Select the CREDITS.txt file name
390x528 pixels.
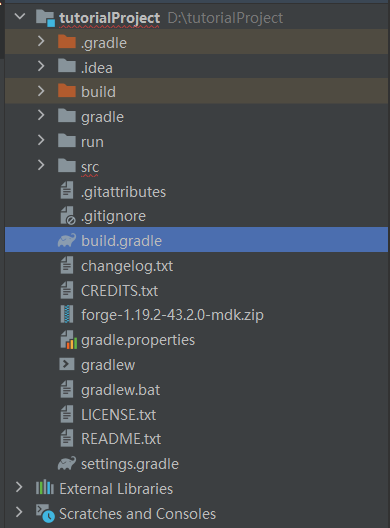click(x=119, y=291)
